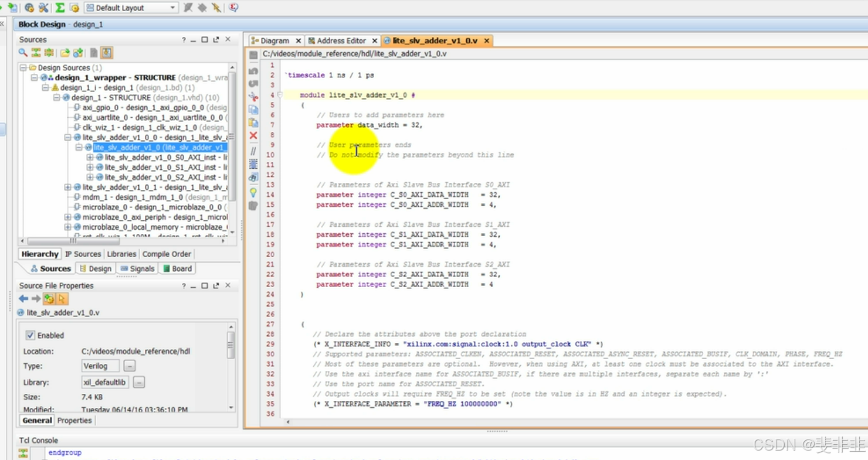This screenshot has height=460, width=868.
Task: Click the Redo icon in editor toolbar
Action: coord(253,83)
